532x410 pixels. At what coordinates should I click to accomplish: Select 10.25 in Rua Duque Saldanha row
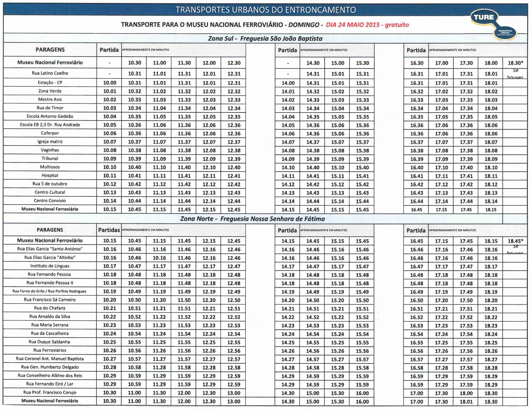110,342
